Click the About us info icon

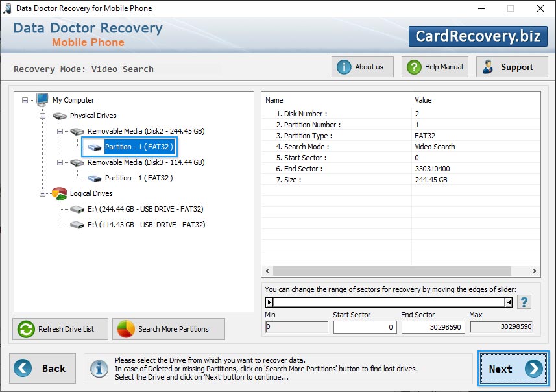[344, 67]
